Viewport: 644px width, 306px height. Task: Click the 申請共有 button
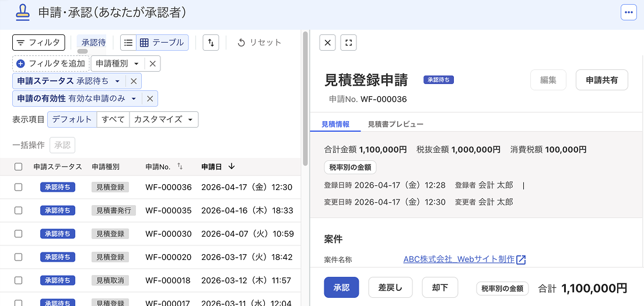click(601, 80)
